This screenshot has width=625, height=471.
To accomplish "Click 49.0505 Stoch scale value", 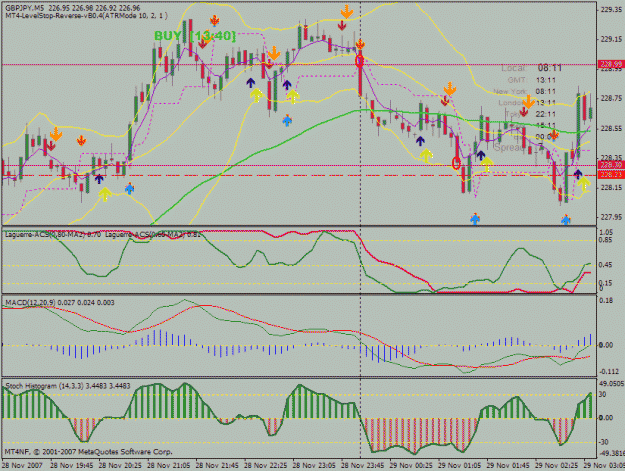I will (611, 383).
